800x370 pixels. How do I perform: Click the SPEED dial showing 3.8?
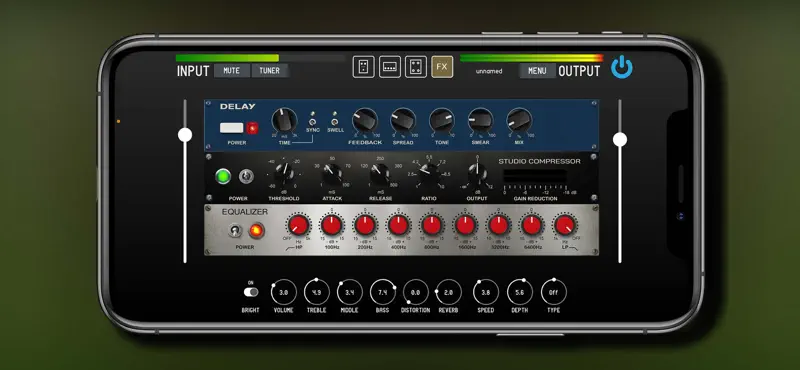click(x=486, y=292)
